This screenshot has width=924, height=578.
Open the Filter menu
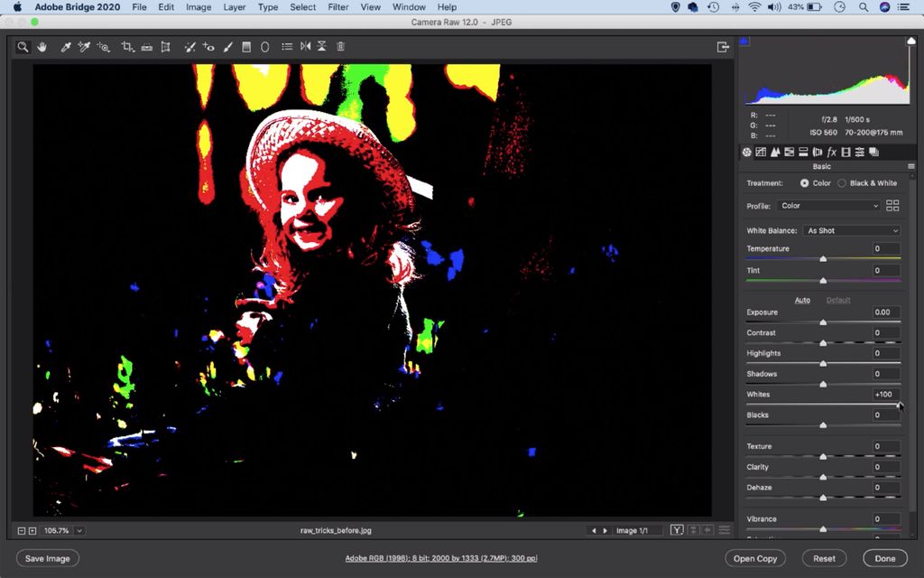[337, 6]
